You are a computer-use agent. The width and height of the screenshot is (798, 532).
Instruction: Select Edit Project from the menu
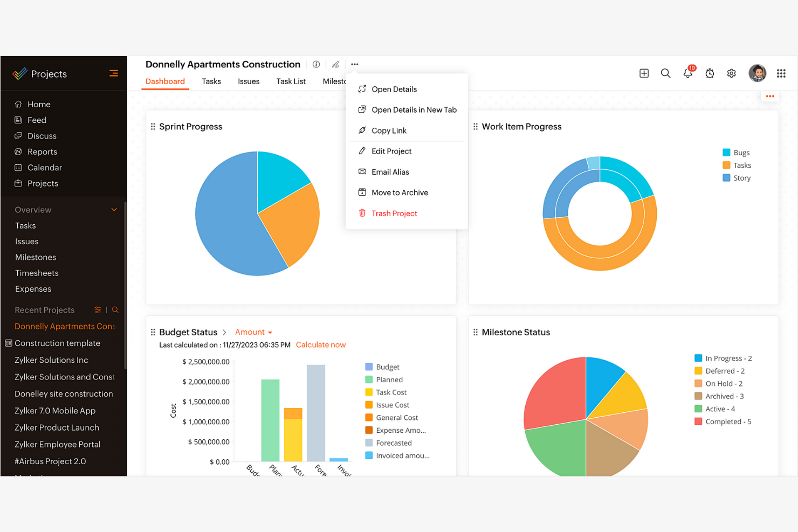point(390,151)
